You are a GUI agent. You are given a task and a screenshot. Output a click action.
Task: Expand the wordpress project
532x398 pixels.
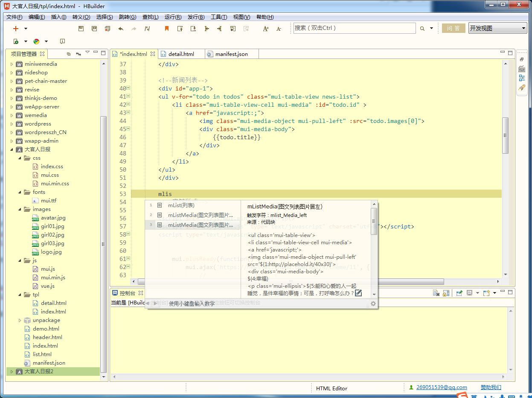(x=12, y=124)
